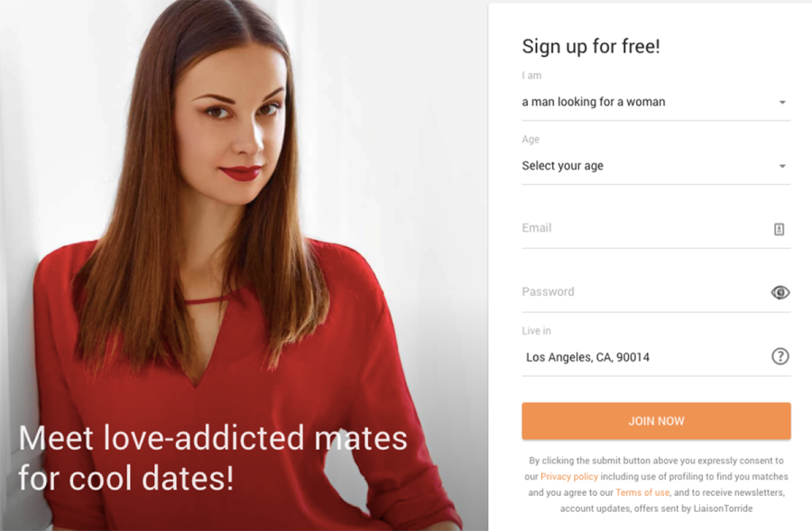
Task: Click the 'Live in' field label
Action: [x=537, y=331]
